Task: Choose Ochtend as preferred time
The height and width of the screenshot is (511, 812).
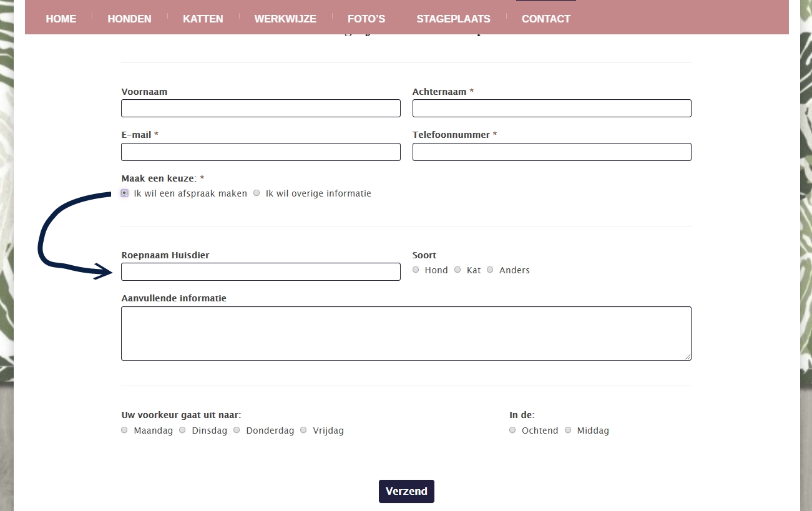Action: click(513, 430)
